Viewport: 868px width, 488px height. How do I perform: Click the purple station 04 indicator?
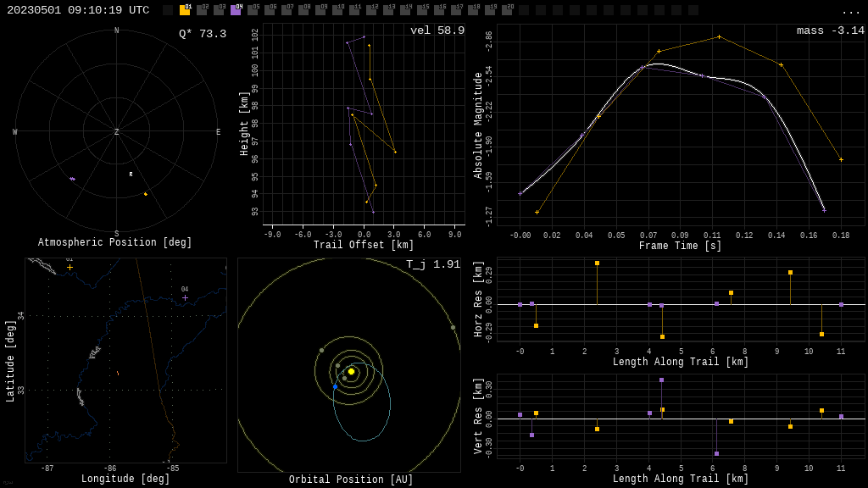coord(236,10)
